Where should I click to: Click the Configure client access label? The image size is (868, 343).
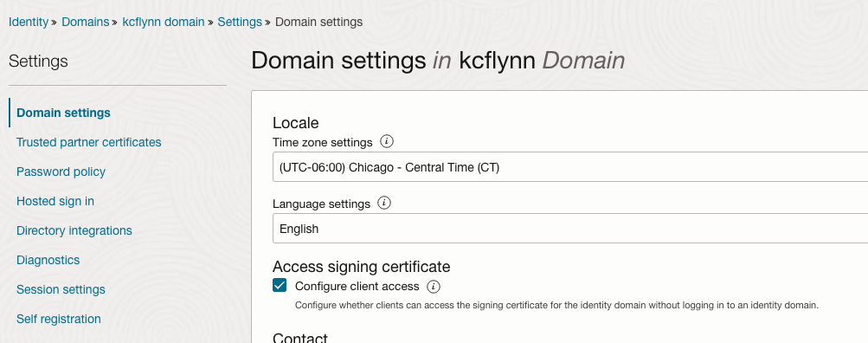[357, 287]
